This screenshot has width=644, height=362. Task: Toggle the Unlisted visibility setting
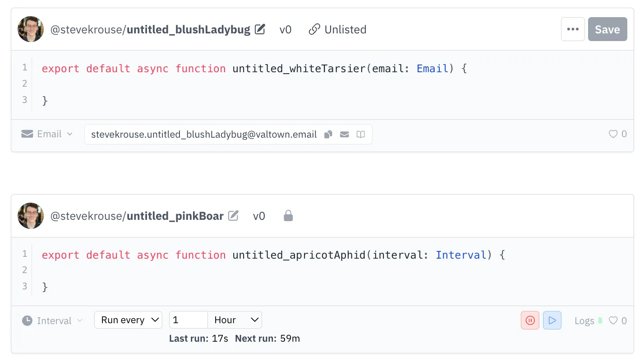tap(337, 30)
